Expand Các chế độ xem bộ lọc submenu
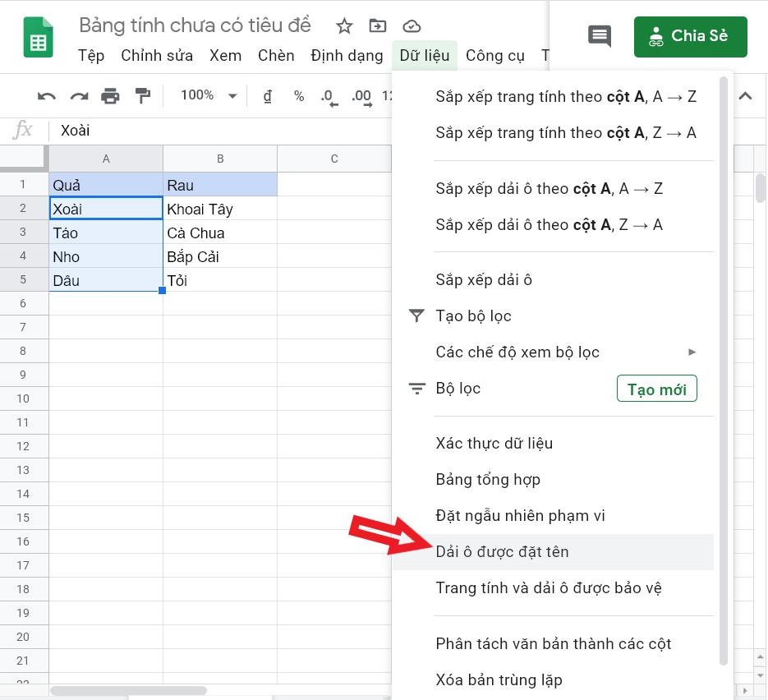The height and width of the screenshot is (700, 768). point(693,352)
